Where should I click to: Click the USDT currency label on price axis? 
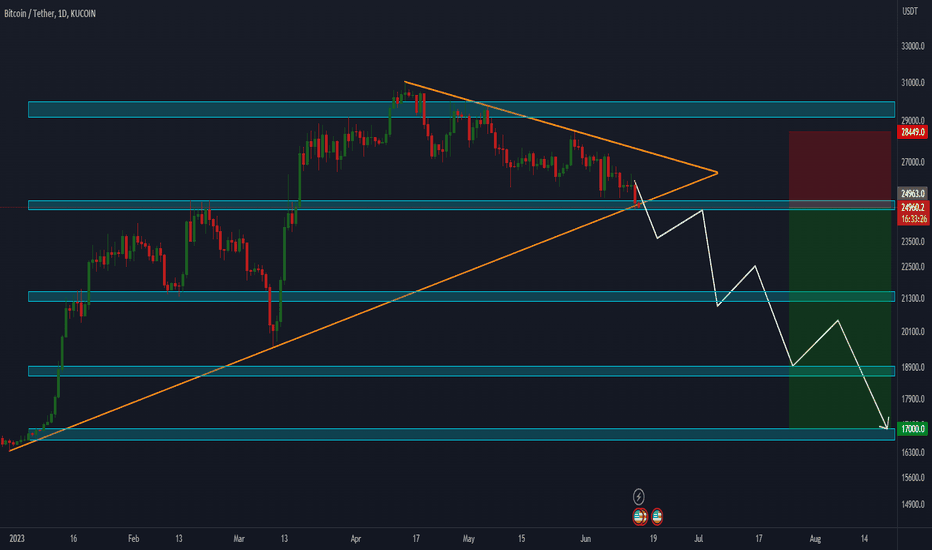pos(910,11)
